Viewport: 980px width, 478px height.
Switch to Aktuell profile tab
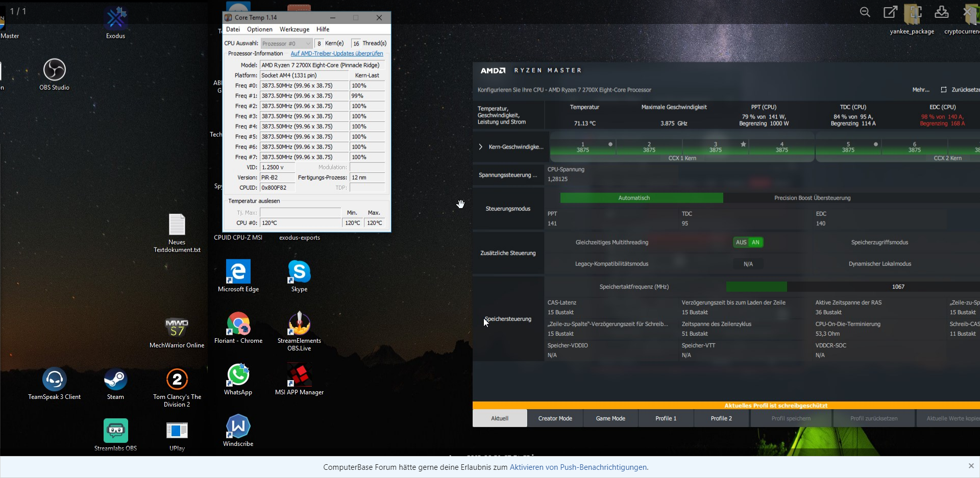click(x=500, y=418)
